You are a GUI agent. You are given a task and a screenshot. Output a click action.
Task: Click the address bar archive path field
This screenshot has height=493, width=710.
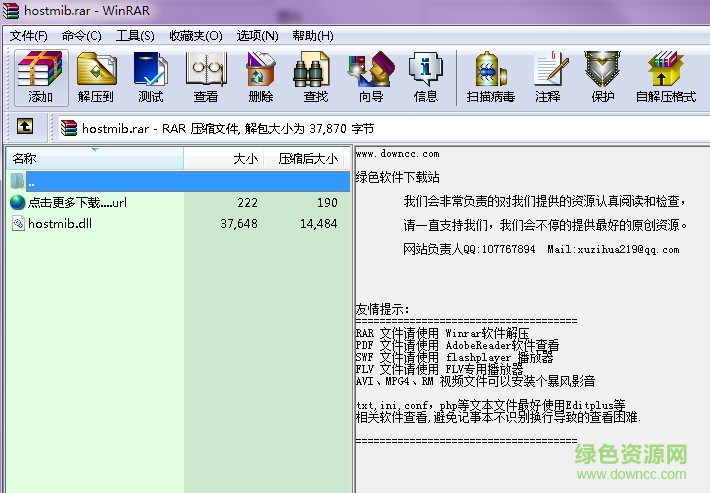(x=384, y=129)
